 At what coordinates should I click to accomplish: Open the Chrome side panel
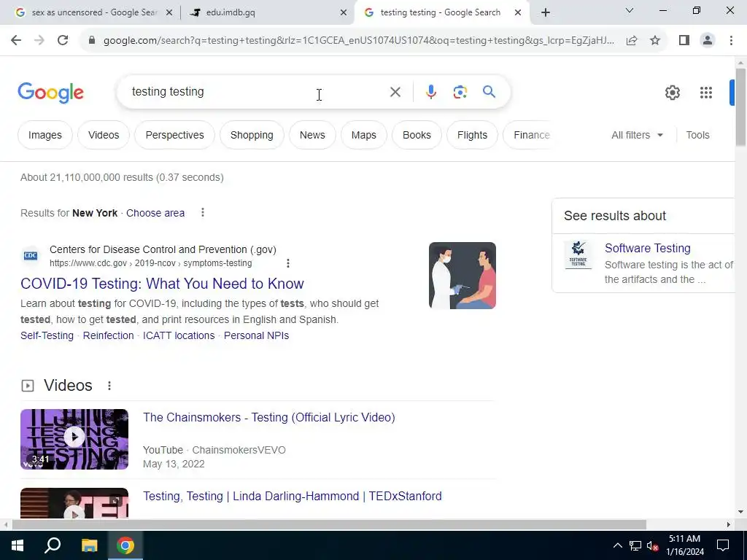pyautogui.click(x=684, y=41)
